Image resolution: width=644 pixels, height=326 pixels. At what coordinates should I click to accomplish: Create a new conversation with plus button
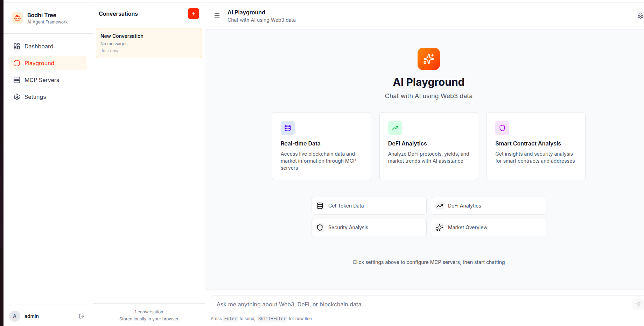pyautogui.click(x=194, y=14)
